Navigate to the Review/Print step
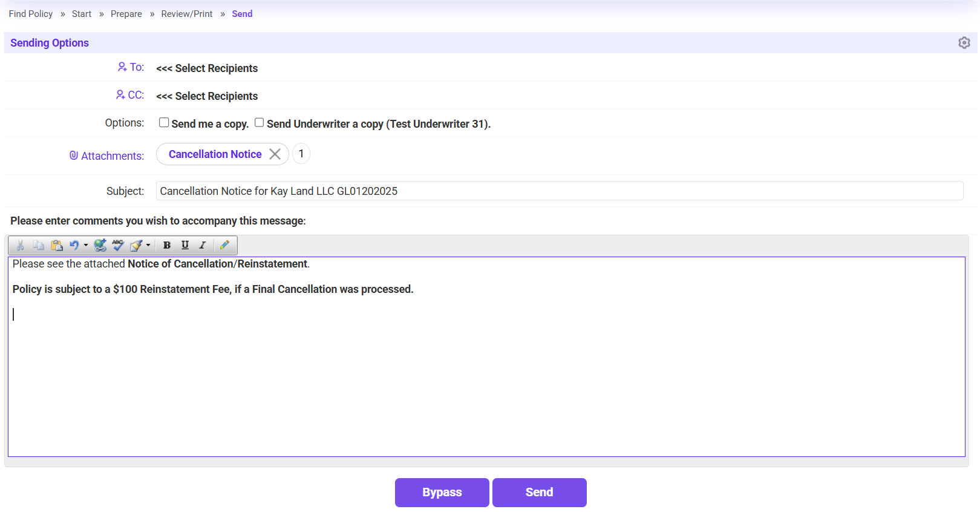 186,14
